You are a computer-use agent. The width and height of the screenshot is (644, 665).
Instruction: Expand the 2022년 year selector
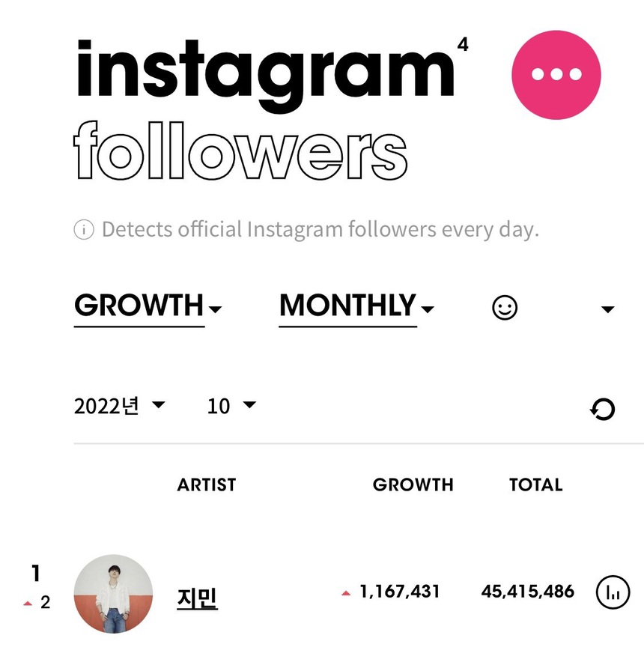pyautogui.click(x=119, y=406)
